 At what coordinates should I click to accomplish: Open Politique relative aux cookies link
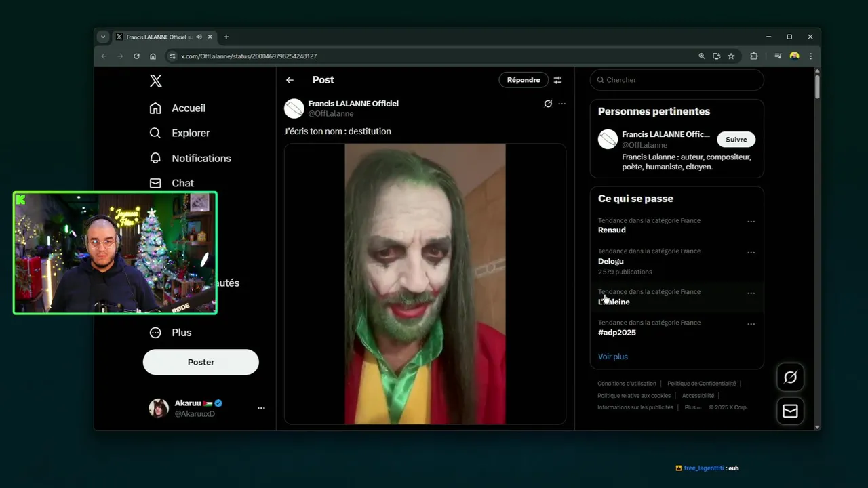click(634, 396)
